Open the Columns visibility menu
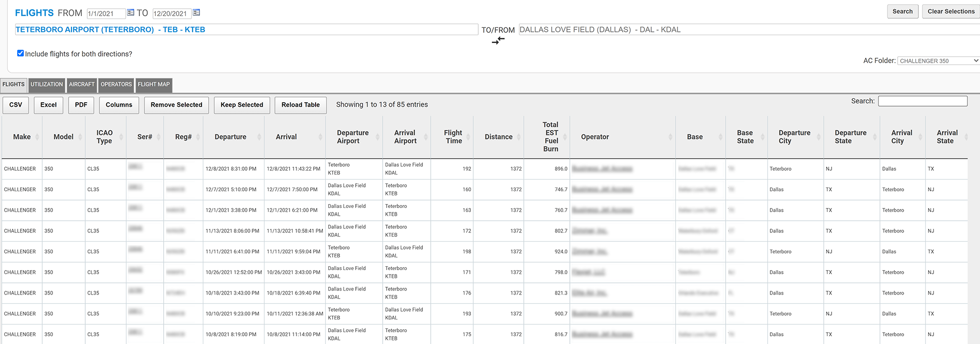 (119, 105)
